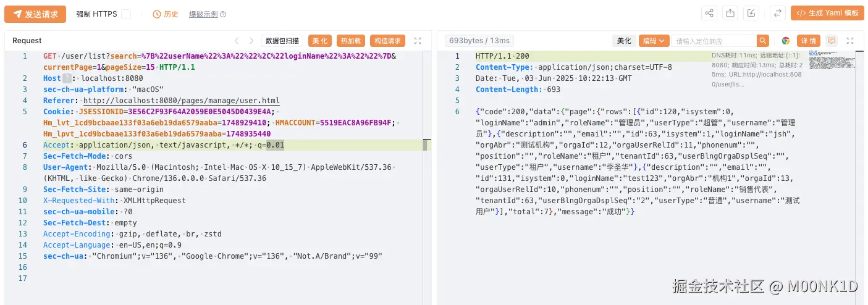This screenshot has height=305, width=868.
Task: Click the Accept-Encoding header line
Action: 132,234
